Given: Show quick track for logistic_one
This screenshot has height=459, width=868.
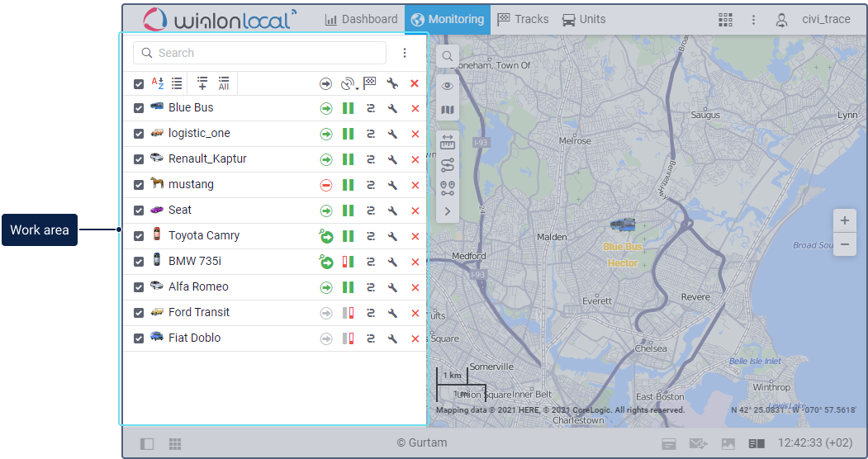Looking at the screenshot, I should point(370,134).
